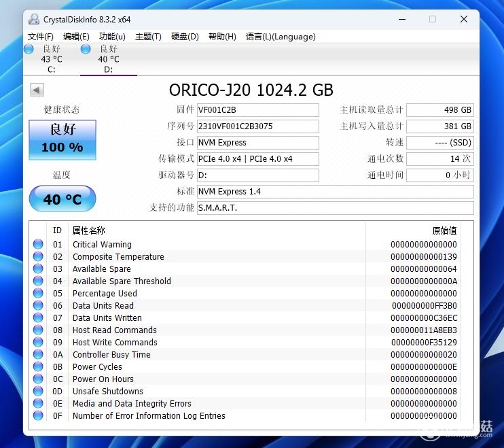Click raw value 000000000FF3B0
504x448 pixels.
pyautogui.click(x=425, y=305)
